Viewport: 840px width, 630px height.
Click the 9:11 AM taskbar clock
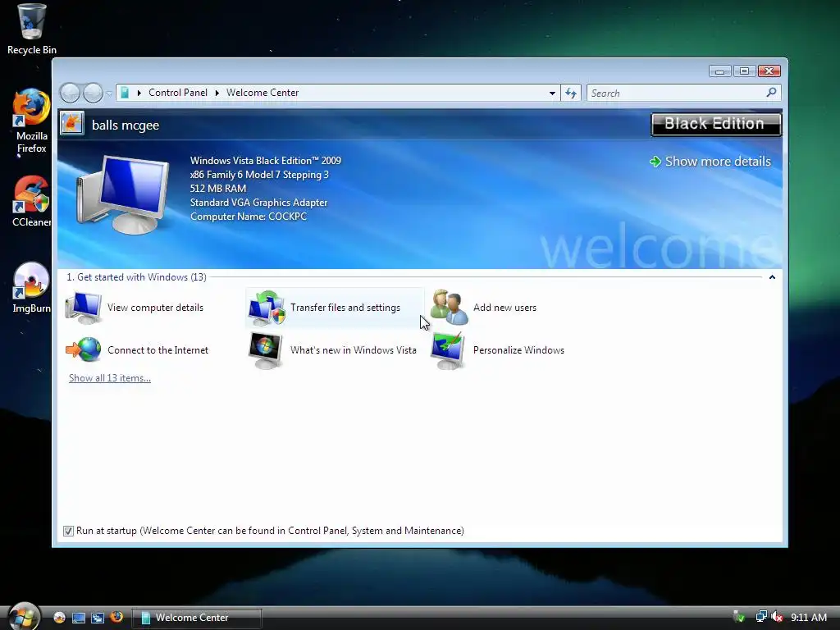[x=808, y=617]
